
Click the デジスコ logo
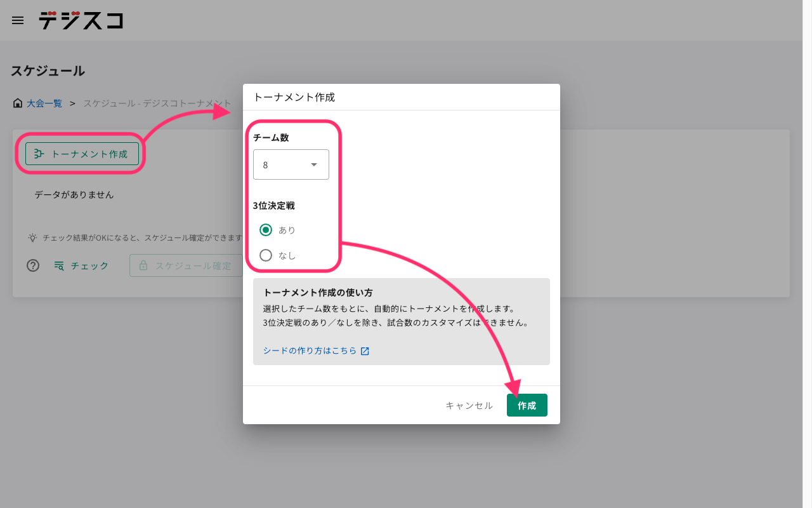pyautogui.click(x=81, y=20)
